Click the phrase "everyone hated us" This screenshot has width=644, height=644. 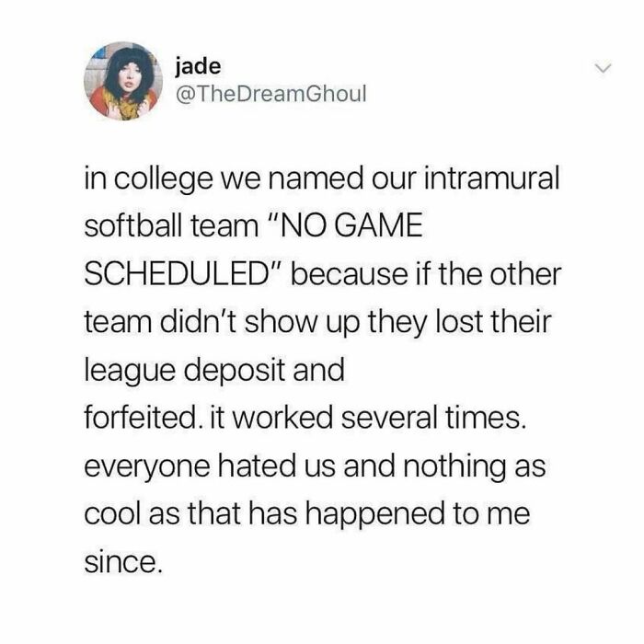click(210, 467)
